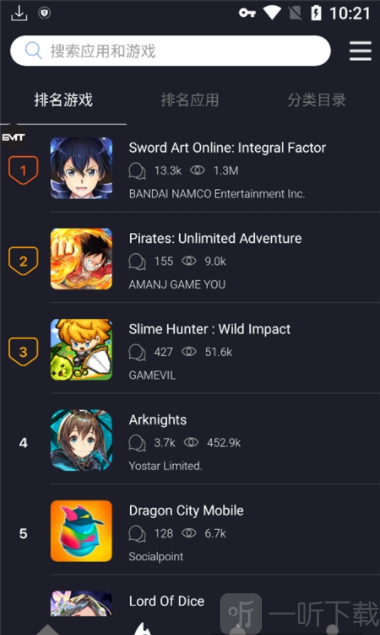The height and width of the screenshot is (635, 380).
Task: Tap the Slime Hunter game icon
Action: [81, 349]
